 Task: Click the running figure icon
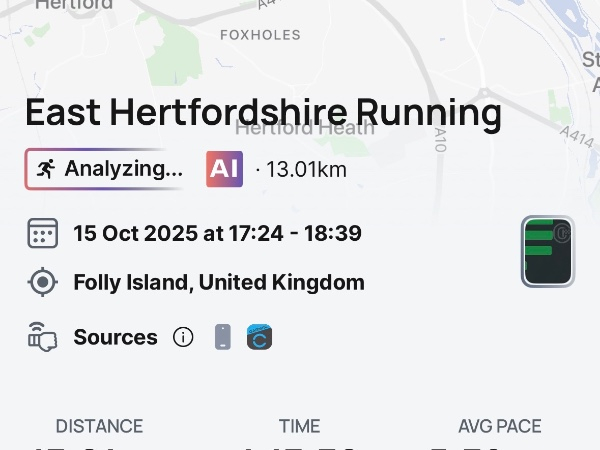tap(45, 169)
